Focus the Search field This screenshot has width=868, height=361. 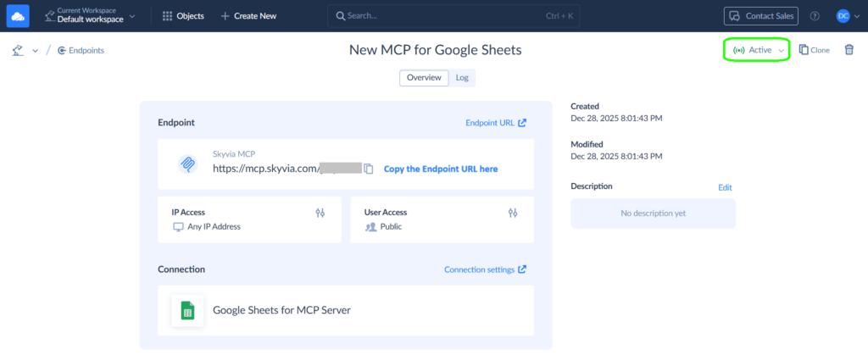tap(453, 16)
